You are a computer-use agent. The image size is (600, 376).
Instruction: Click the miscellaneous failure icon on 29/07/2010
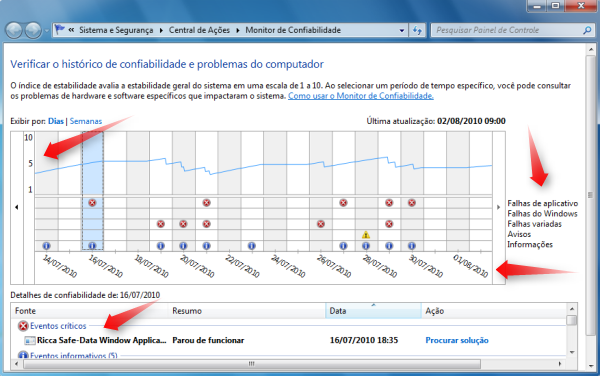389,224
